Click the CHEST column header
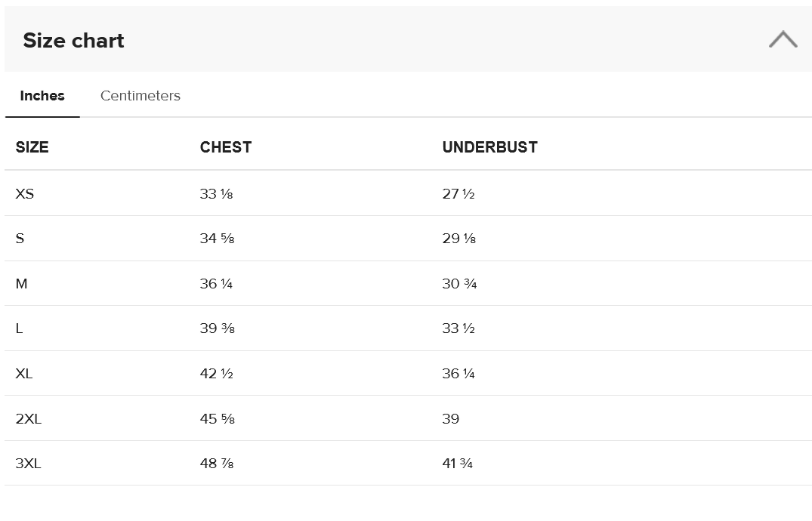Screen dimensions: 812x521 pyautogui.click(x=226, y=147)
